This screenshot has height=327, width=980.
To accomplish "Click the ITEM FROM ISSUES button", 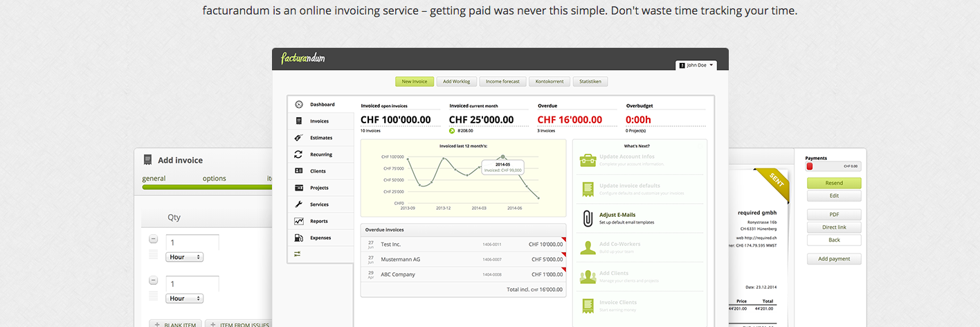I will tap(238, 324).
